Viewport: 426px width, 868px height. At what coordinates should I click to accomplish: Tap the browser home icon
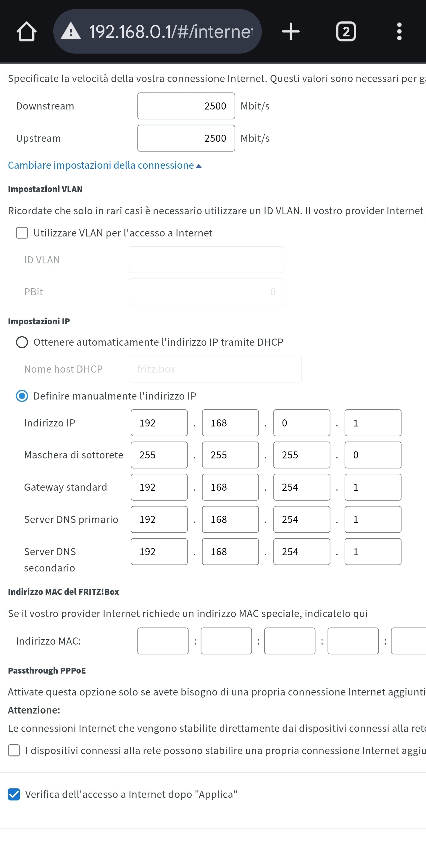(x=26, y=32)
